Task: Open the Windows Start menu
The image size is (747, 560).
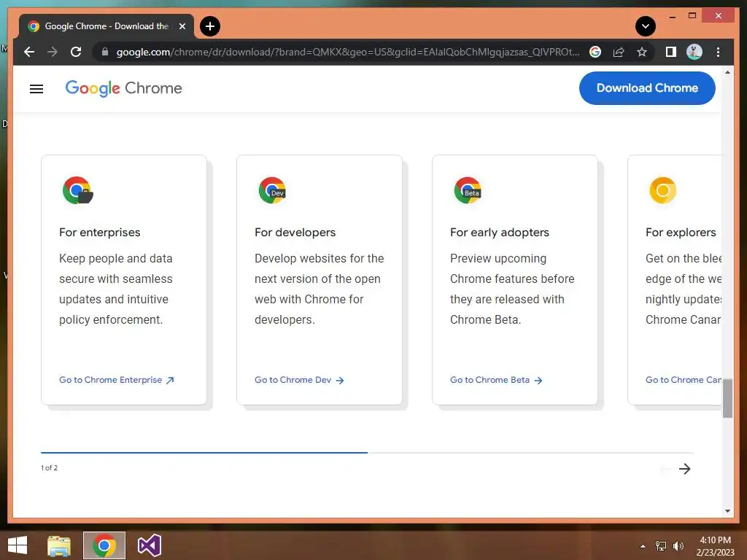Action: pyautogui.click(x=18, y=545)
